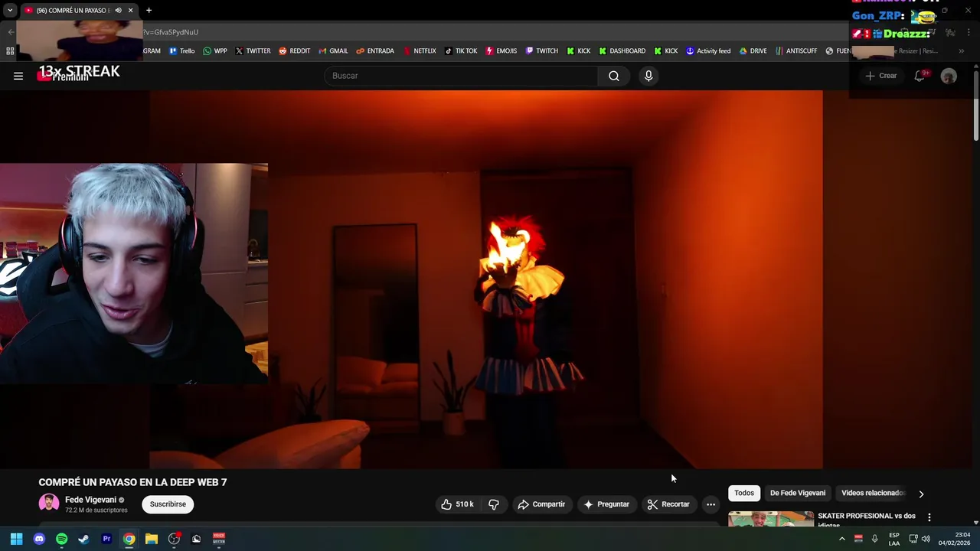Select the Videos relacionados chip

(873, 493)
